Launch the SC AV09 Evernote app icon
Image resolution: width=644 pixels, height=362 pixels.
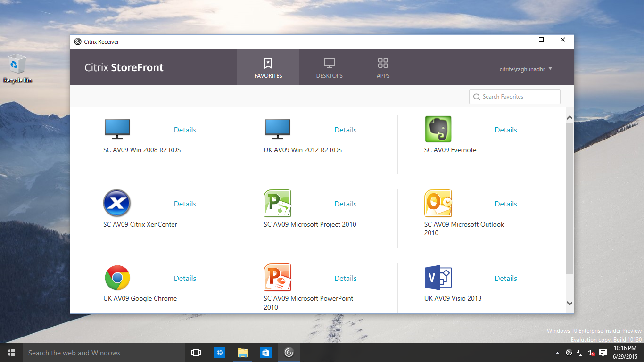pyautogui.click(x=438, y=129)
